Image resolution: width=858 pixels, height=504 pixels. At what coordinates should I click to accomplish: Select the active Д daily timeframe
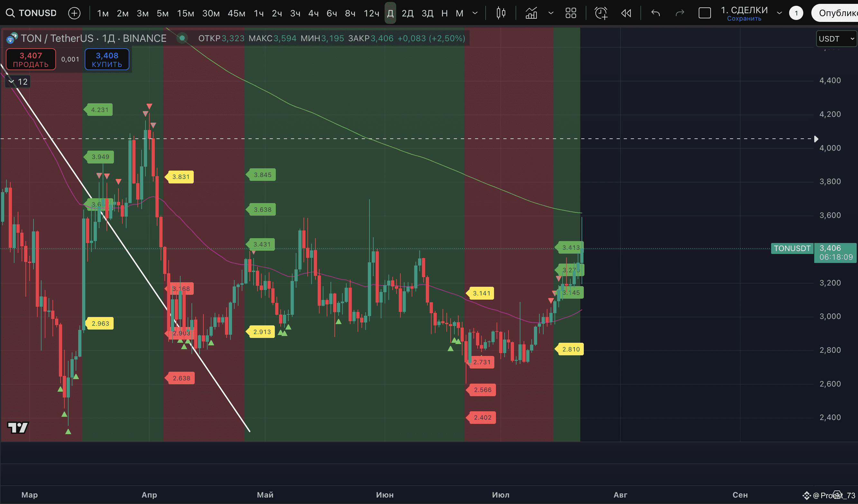390,13
